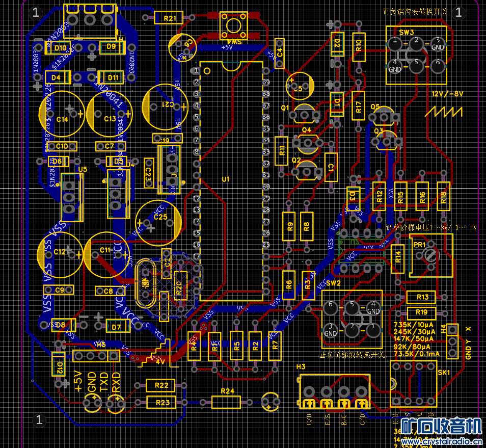Click resistor R22
Viewport: 486px width, 448px height.
click(x=160, y=385)
